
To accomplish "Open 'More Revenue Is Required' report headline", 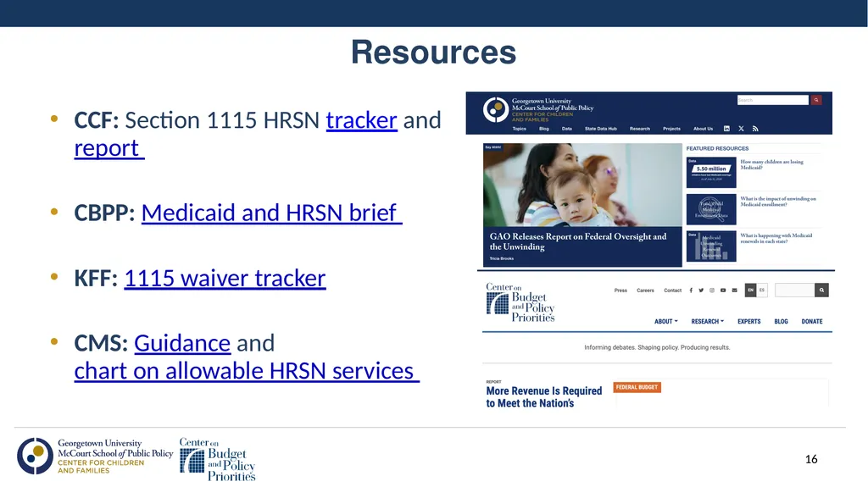I will (x=543, y=396).
